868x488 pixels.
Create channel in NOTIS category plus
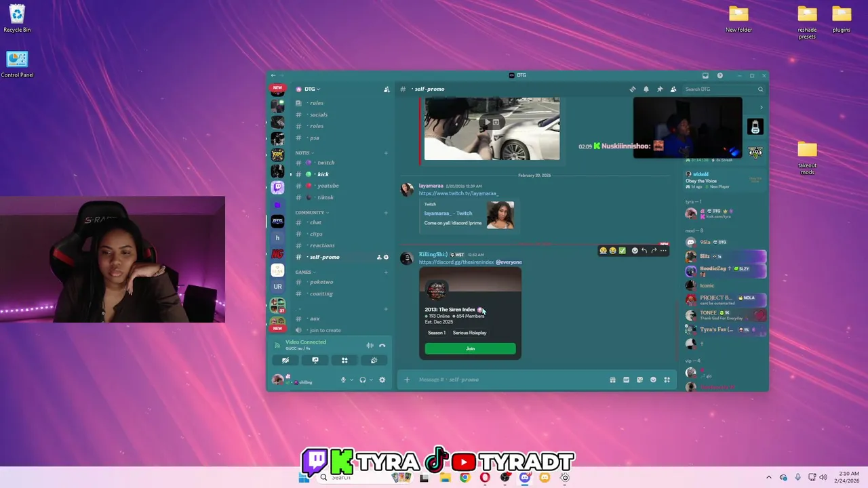(386, 152)
